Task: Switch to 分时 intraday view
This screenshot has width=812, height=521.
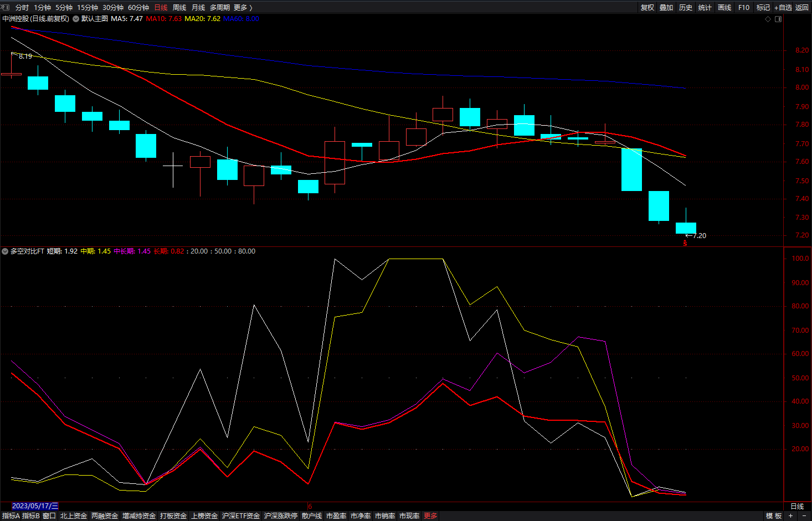Action: click(22, 8)
